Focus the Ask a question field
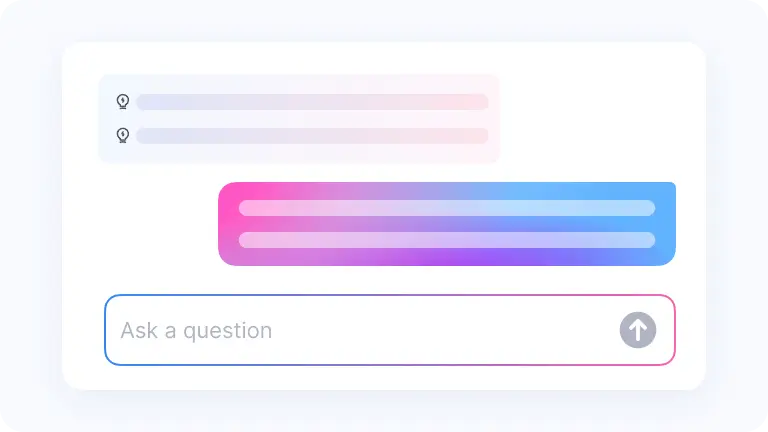Viewport: 768px width, 432px height. tap(390, 330)
